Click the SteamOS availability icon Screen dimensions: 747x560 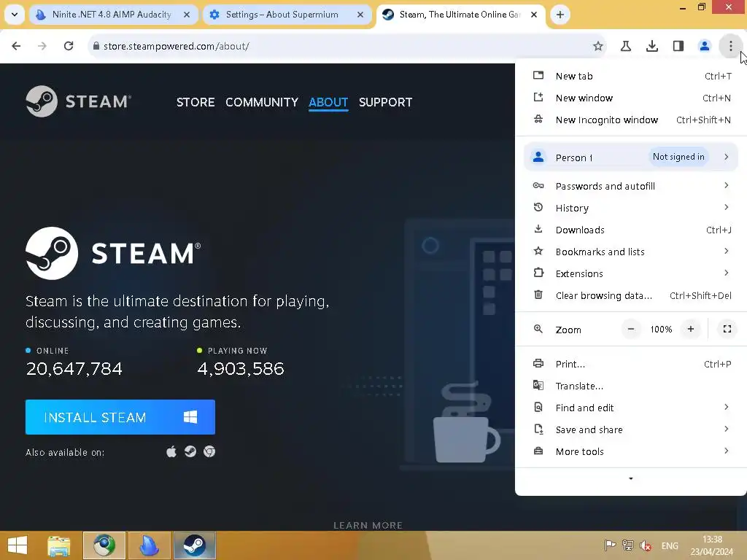click(x=190, y=451)
